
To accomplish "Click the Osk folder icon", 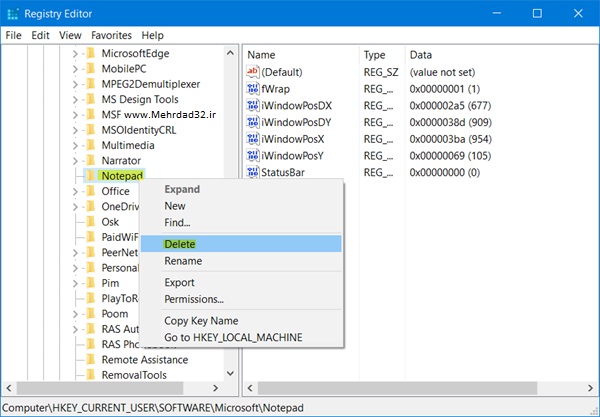I will 91,222.
